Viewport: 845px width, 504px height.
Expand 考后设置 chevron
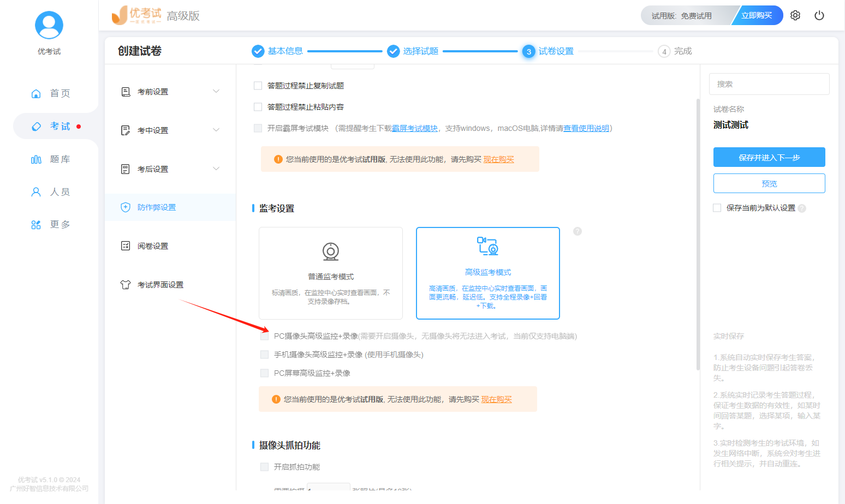216,169
